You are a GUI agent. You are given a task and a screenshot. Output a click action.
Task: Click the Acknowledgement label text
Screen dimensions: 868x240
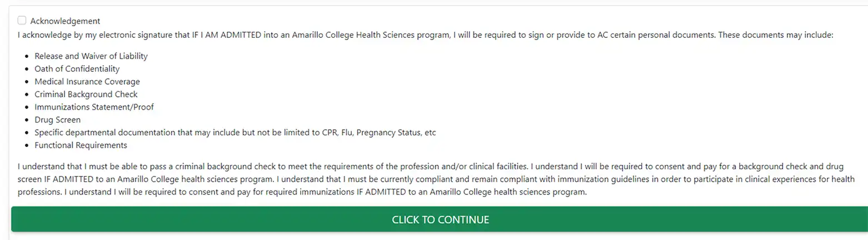coord(65,21)
